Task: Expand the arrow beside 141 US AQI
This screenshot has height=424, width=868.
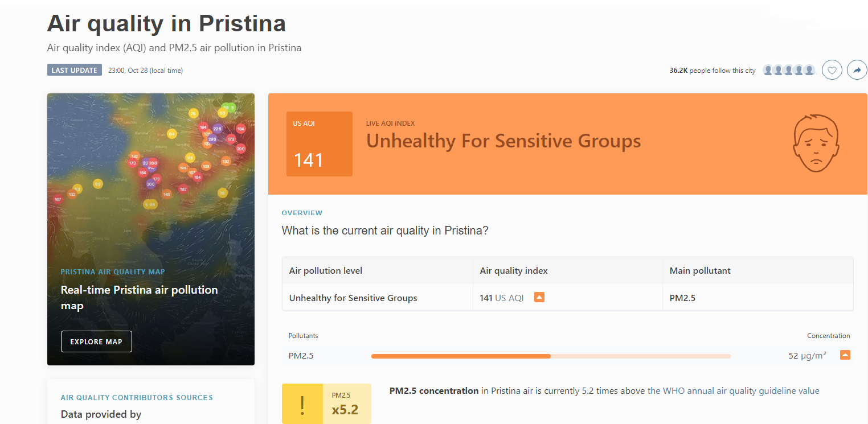Action: (x=539, y=297)
